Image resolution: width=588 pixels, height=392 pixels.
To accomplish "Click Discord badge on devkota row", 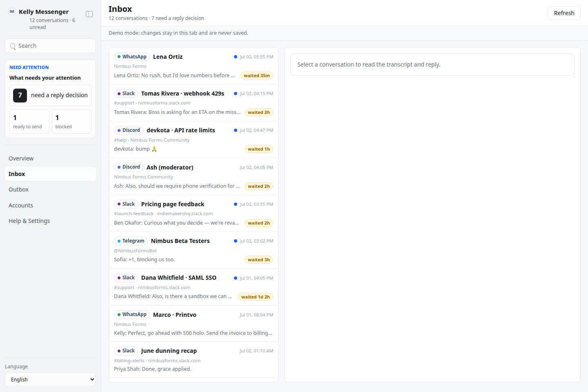I will 129,130.
